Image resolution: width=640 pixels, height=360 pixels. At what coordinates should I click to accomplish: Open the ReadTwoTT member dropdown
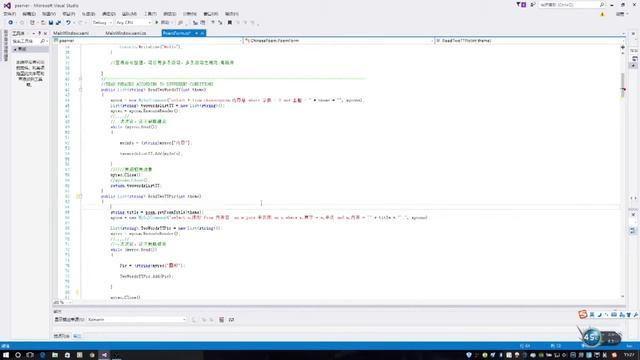[x=529, y=40]
